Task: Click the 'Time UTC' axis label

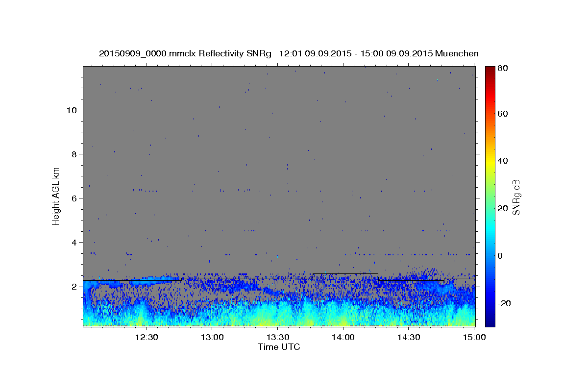Action: pyautogui.click(x=279, y=347)
